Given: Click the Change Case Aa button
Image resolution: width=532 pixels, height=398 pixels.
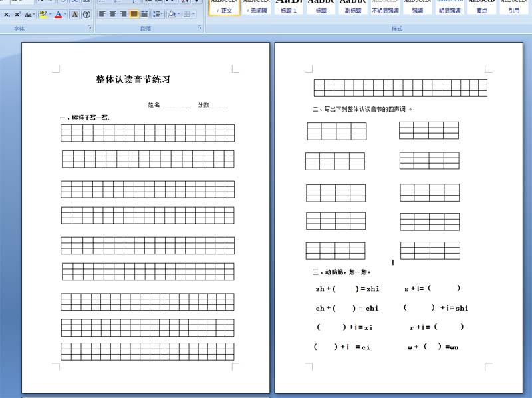Looking at the screenshot, I should [x=29, y=14].
